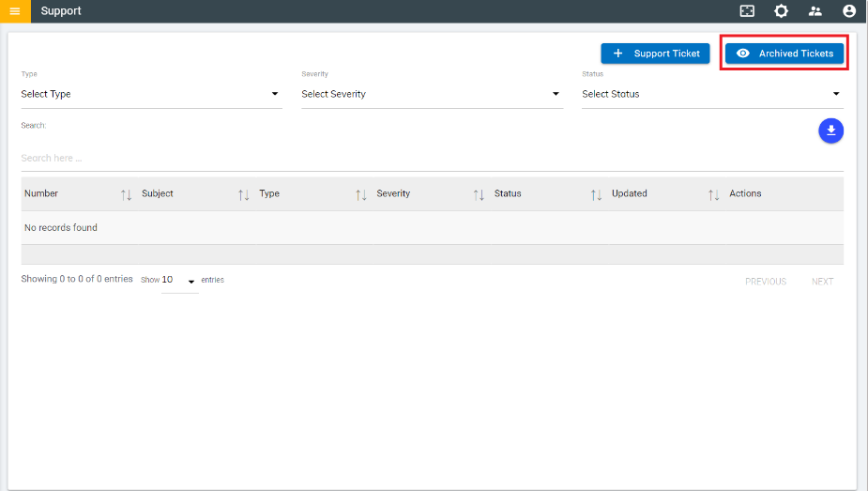Sort tickets by Subject column arrows

coord(244,194)
